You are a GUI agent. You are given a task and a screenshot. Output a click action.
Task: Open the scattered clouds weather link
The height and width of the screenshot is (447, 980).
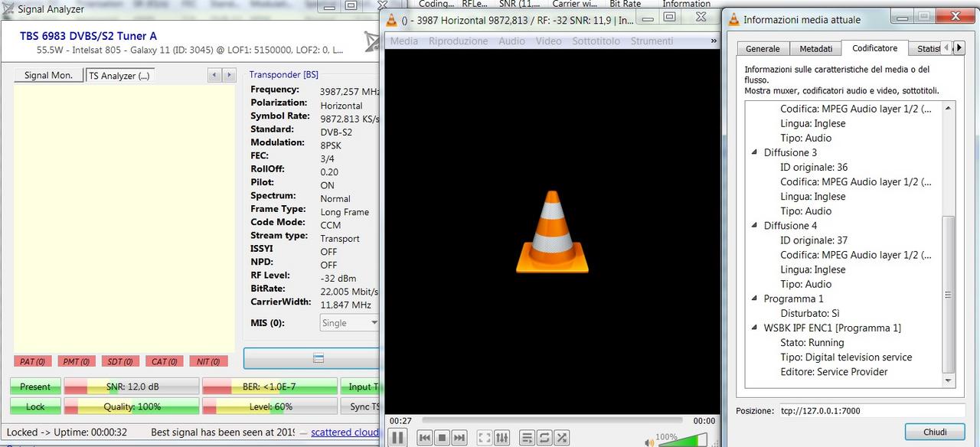(345, 432)
